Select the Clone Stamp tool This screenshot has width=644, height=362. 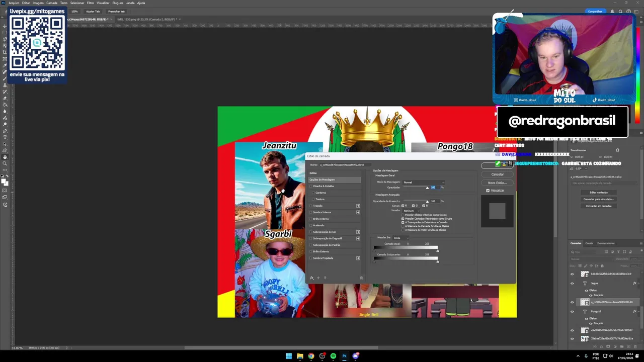(5, 84)
